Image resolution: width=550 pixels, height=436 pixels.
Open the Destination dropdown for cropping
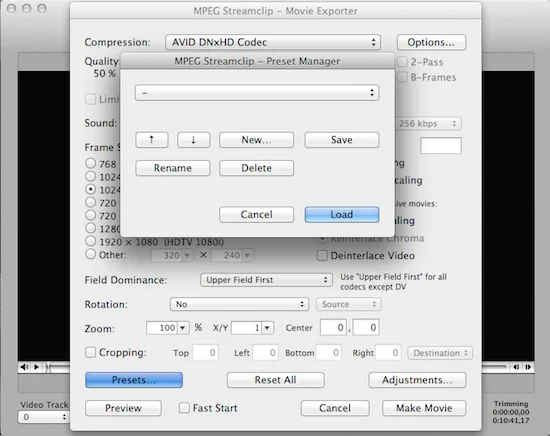(x=440, y=353)
